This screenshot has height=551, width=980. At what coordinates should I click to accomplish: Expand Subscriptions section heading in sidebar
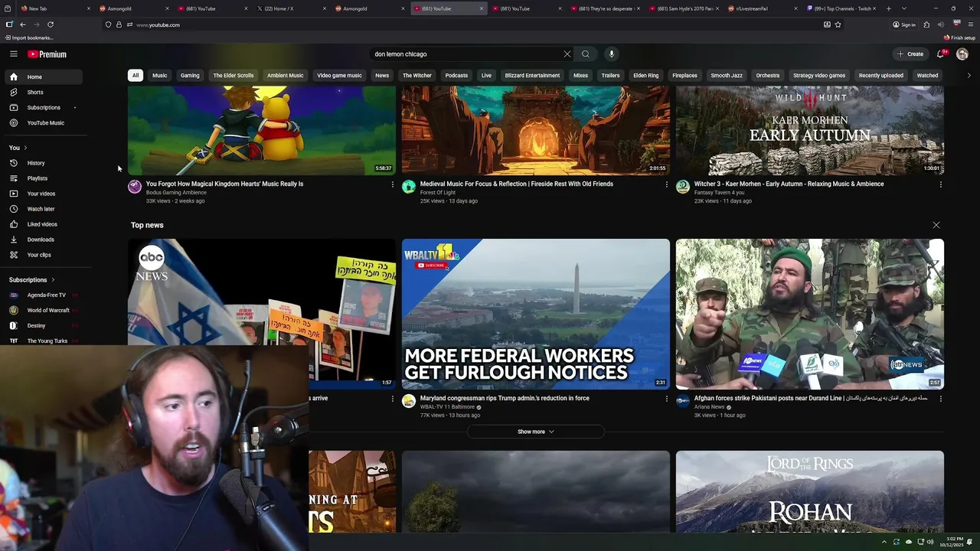(x=31, y=280)
